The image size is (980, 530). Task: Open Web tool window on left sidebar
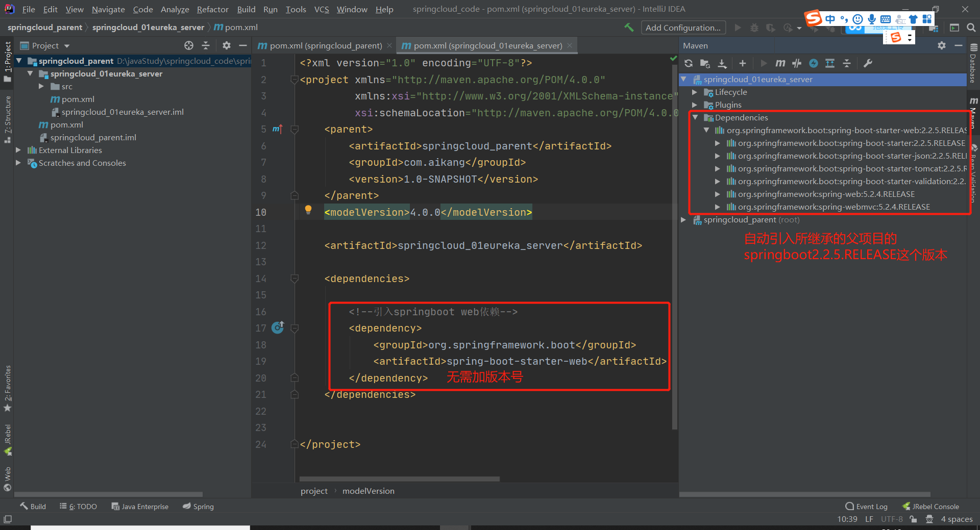click(x=7, y=479)
